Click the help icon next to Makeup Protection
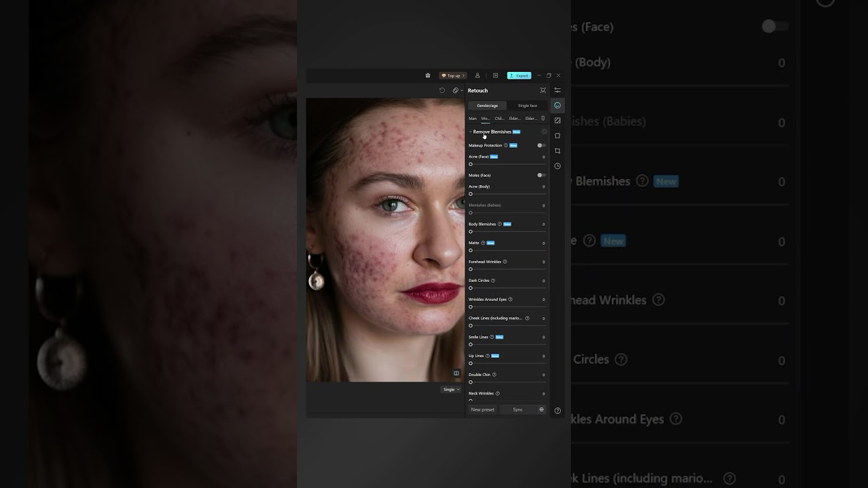Screen dimensions: 868x488 (x=506, y=145)
